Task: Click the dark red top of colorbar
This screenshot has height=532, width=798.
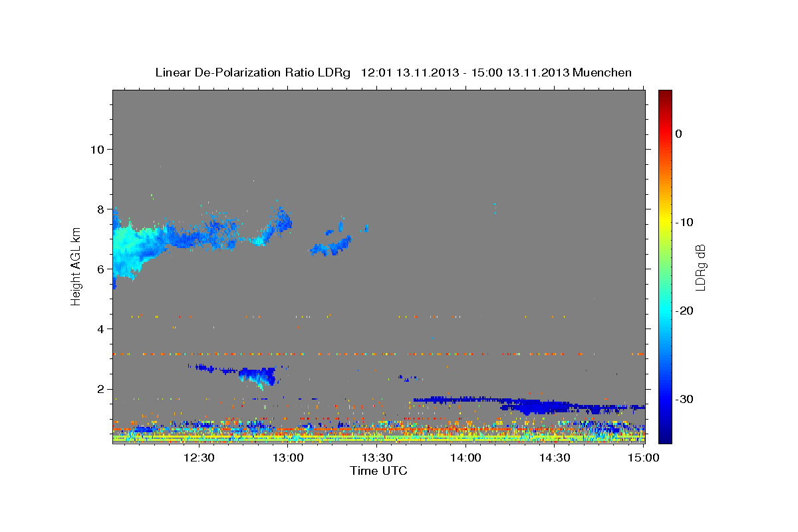Action: (x=665, y=94)
